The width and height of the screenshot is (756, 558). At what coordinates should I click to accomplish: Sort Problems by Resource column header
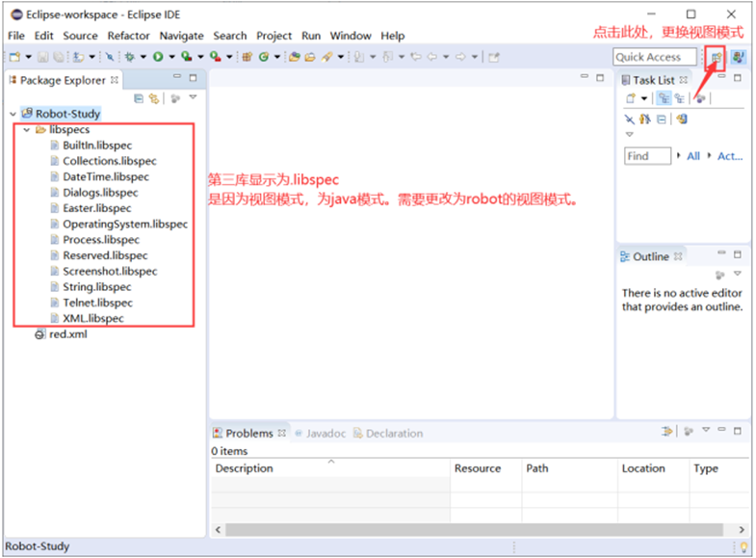point(486,468)
